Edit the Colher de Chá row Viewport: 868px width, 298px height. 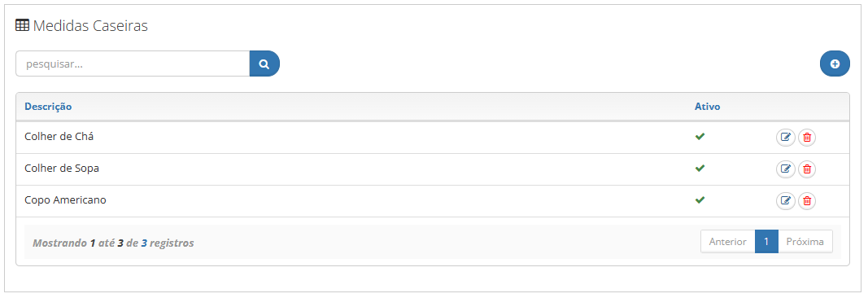(786, 138)
